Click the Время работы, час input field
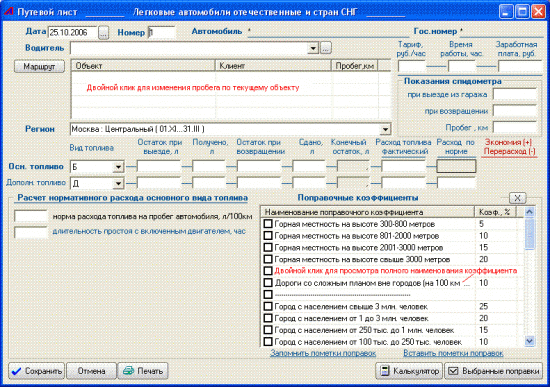Viewport: 550px width, 387px height. [462, 66]
